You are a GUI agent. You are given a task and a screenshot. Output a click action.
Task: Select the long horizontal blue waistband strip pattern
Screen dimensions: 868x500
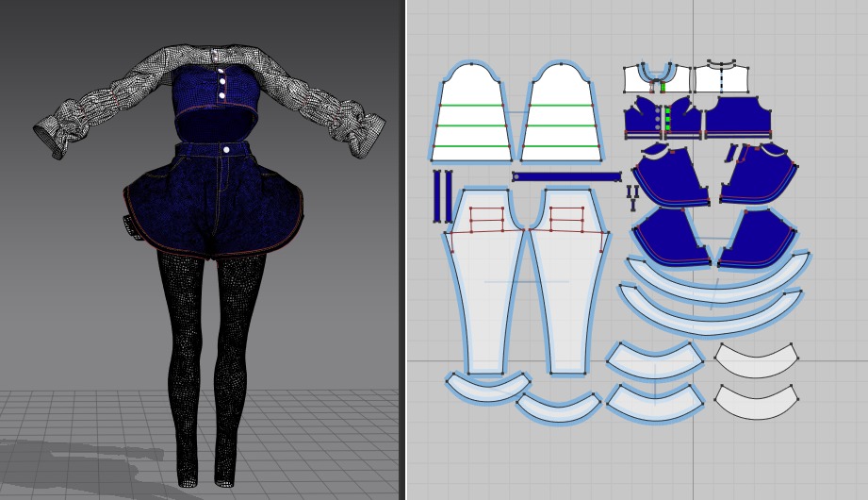pyautogui.click(x=566, y=176)
